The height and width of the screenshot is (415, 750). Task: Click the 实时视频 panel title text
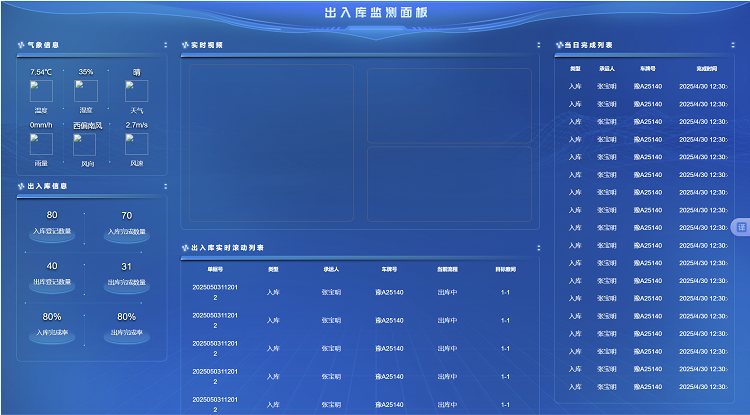coord(207,45)
